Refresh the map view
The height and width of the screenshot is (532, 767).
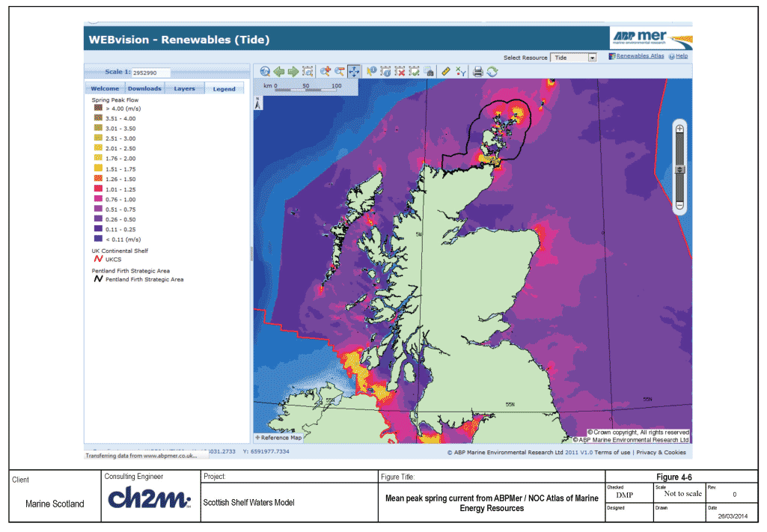[492, 72]
